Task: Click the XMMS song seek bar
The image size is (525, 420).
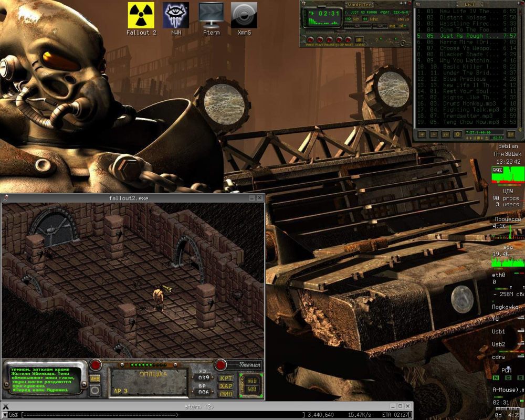Action: point(357,31)
